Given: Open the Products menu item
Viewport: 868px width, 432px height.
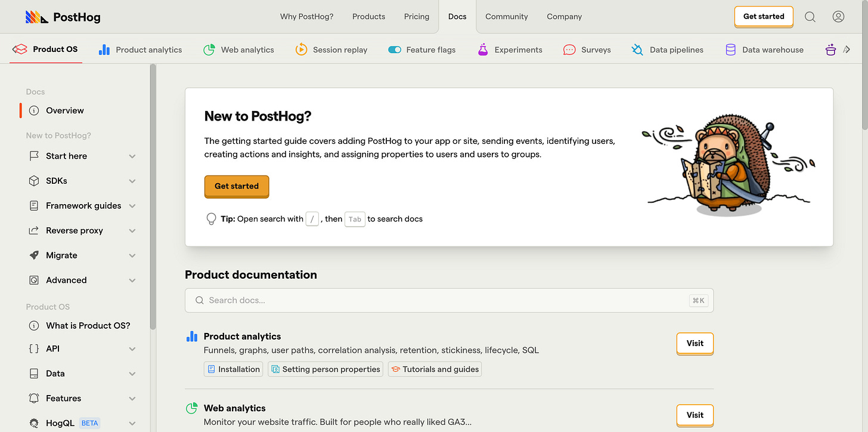Looking at the screenshot, I should click(x=368, y=17).
